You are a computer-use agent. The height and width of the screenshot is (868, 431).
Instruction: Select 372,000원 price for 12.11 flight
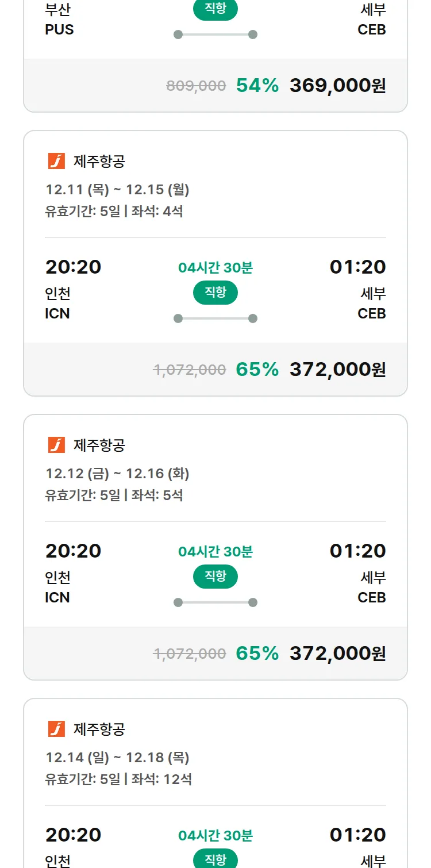[x=337, y=369]
